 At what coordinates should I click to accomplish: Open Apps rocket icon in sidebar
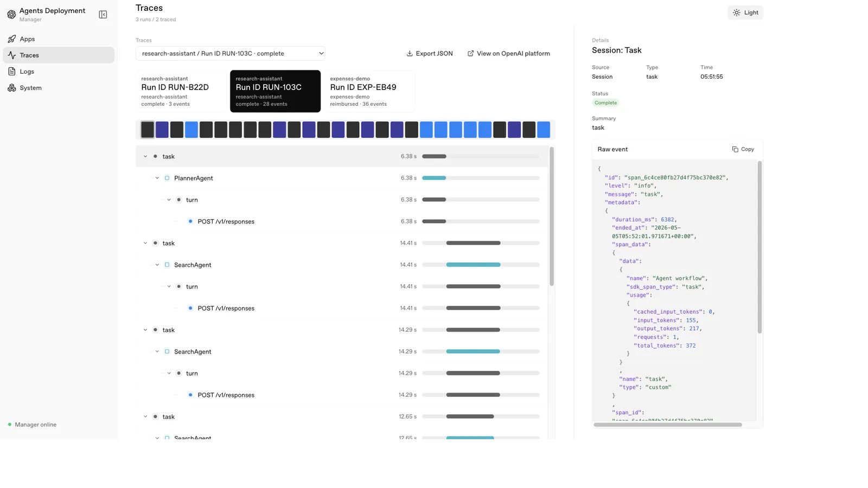pyautogui.click(x=12, y=39)
